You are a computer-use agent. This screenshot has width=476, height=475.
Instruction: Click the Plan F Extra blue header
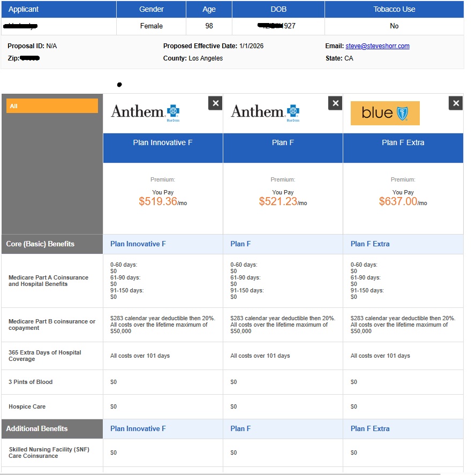pos(403,143)
